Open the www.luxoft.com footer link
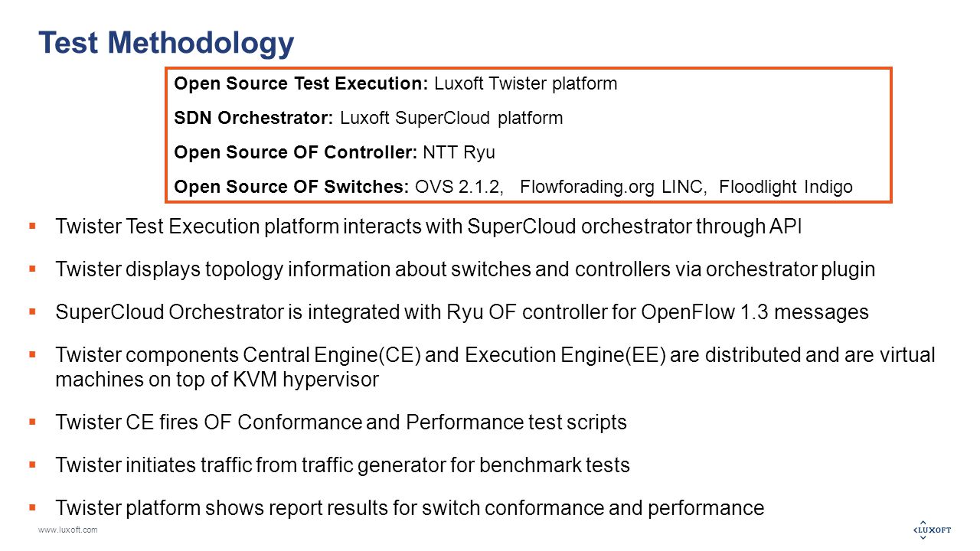The height and width of the screenshot is (551, 980). click(68, 530)
